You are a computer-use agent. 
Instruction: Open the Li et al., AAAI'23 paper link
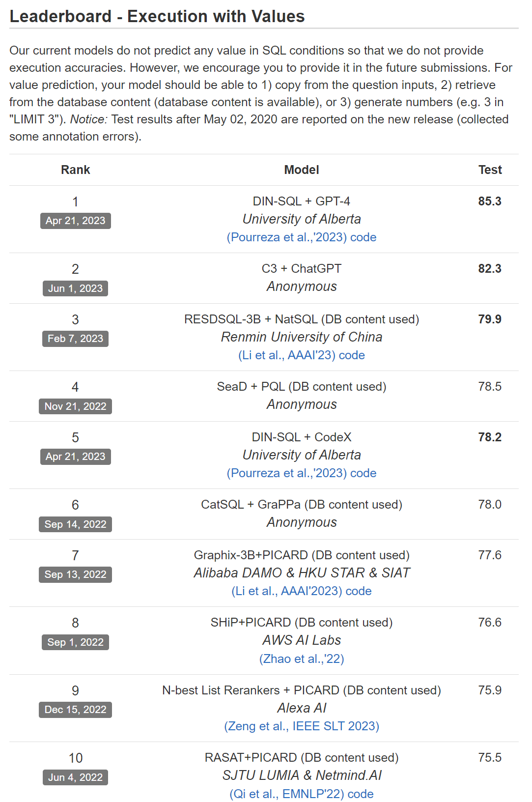pyautogui.click(x=287, y=355)
